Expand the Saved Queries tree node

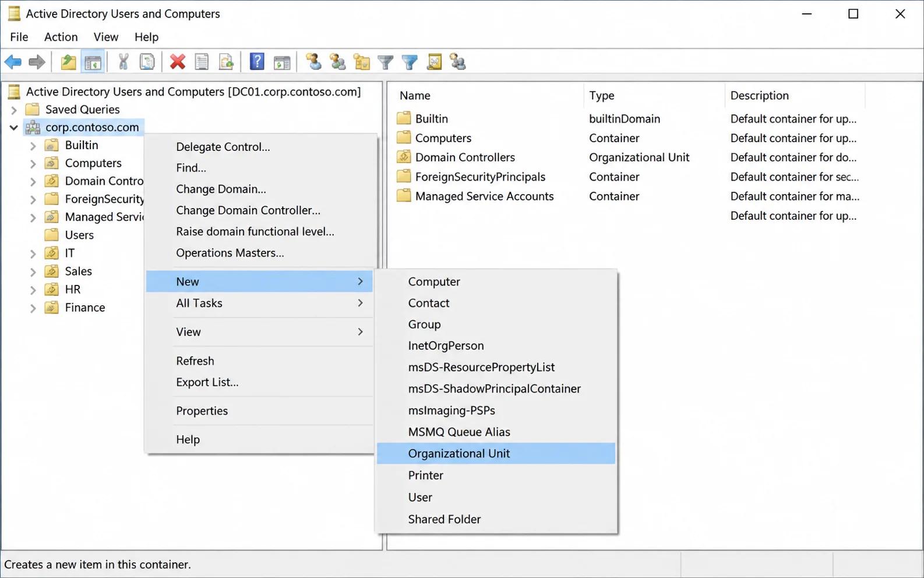pyautogui.click(x=14, y=110)
